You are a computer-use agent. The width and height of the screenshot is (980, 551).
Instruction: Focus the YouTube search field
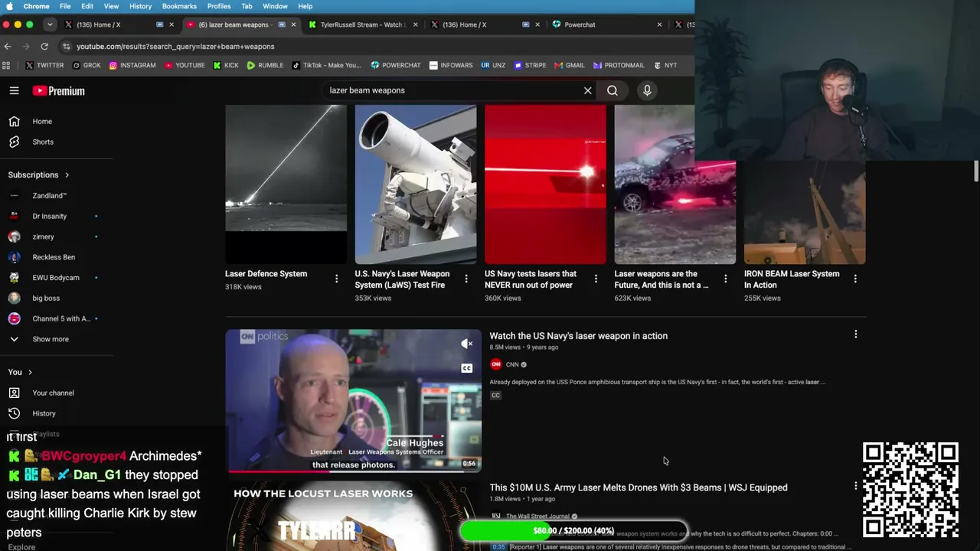coord(454,90)
